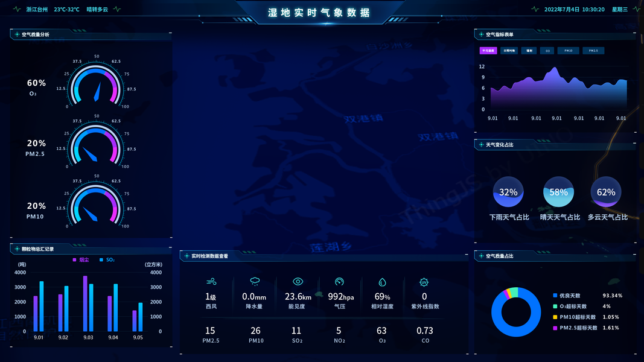Click the icon beside 颗粒物总汇记录 panel title

(17, 249)
